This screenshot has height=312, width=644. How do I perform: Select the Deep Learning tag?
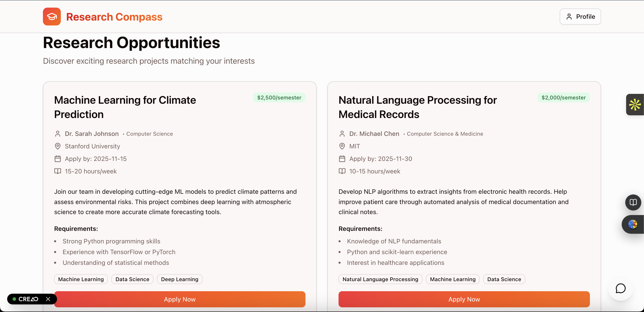180,279
